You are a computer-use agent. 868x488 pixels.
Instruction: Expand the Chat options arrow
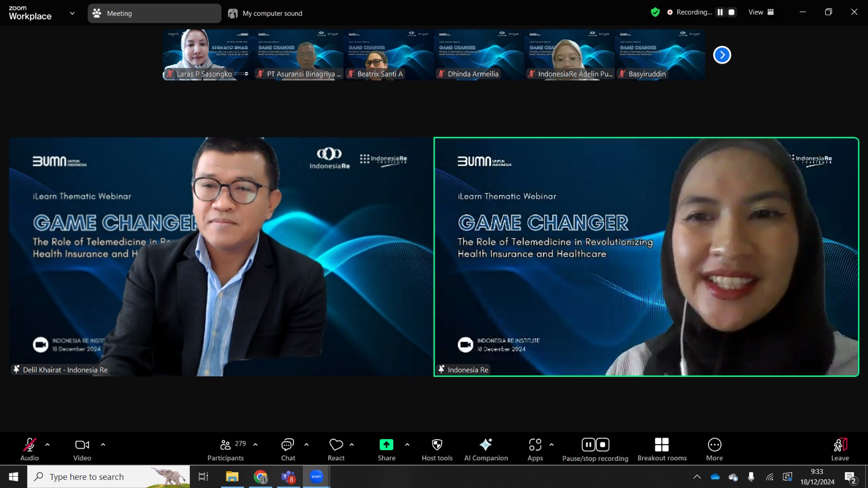pos(307,445)
